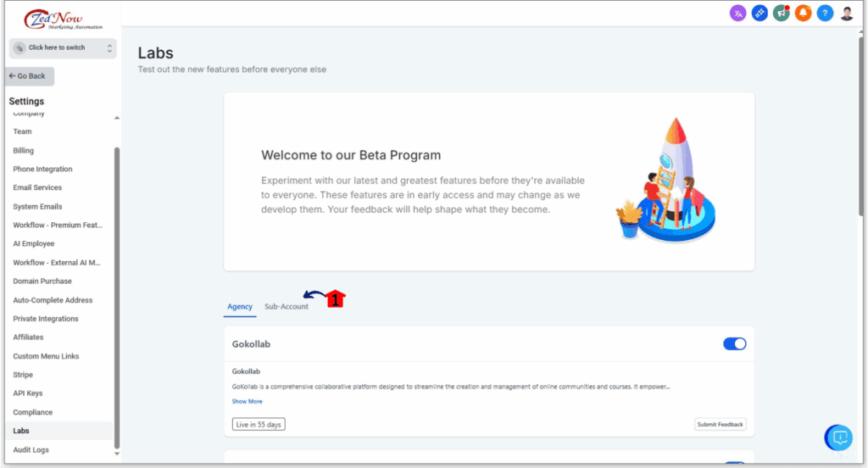Click the rocket illustration image
This screenshot has height=468, width=868.
click(x=666, y=179)
